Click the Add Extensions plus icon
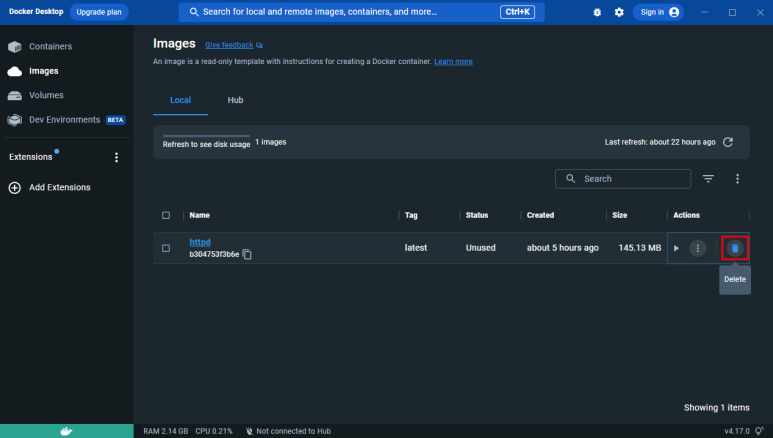773x438 pixels. (x=15, y=187)
